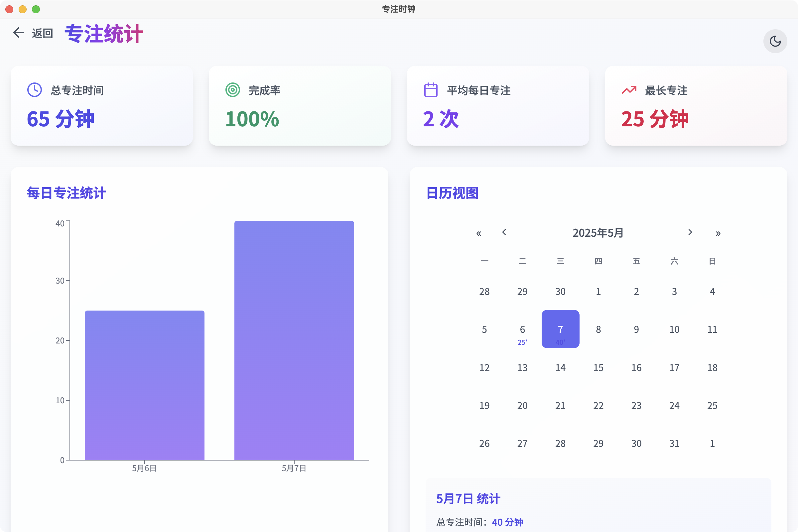798x532 pixels.
Task: Go to previous month in calendar
Action: click(x=504, y=232)
